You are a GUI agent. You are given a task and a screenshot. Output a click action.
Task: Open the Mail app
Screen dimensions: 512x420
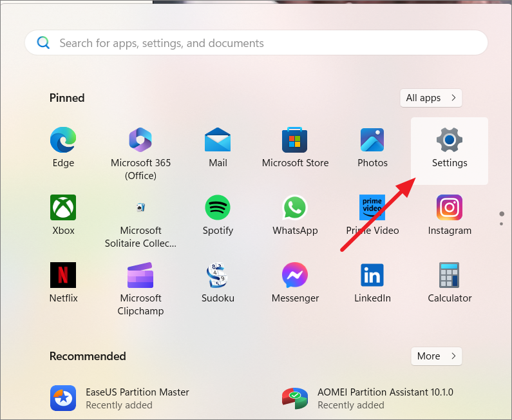218,147
